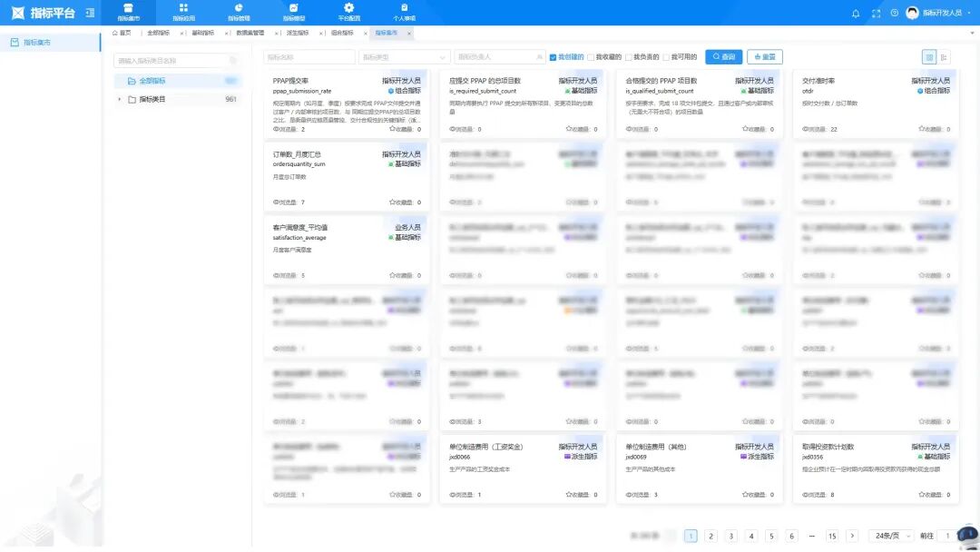This screenshot has width=980, height=552.
Task: Select the card grid view icon
Action: point(929,57)
